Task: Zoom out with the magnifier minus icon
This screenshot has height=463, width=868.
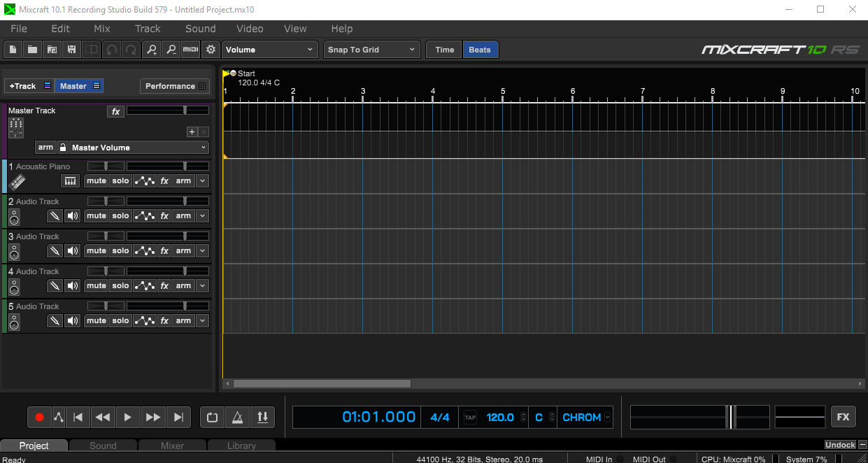Action: pos(171,50)
